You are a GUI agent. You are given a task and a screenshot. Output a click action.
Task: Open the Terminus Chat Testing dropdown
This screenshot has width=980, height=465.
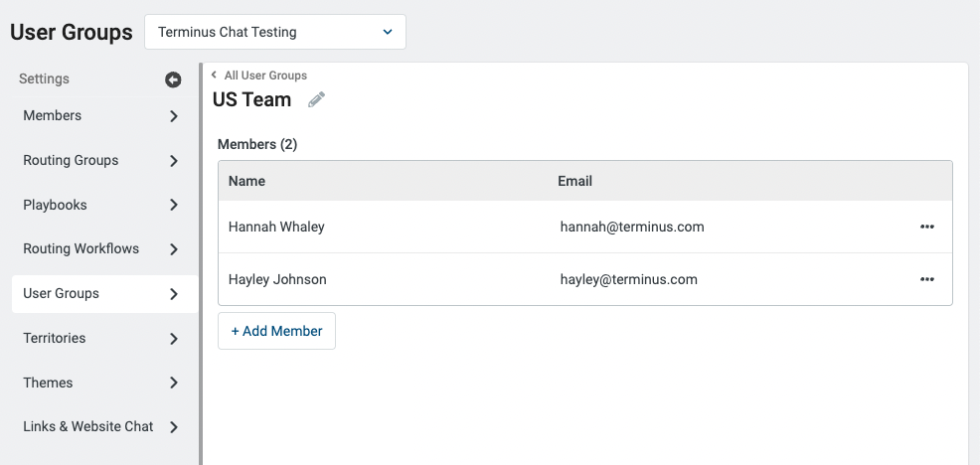coord(275,32)
